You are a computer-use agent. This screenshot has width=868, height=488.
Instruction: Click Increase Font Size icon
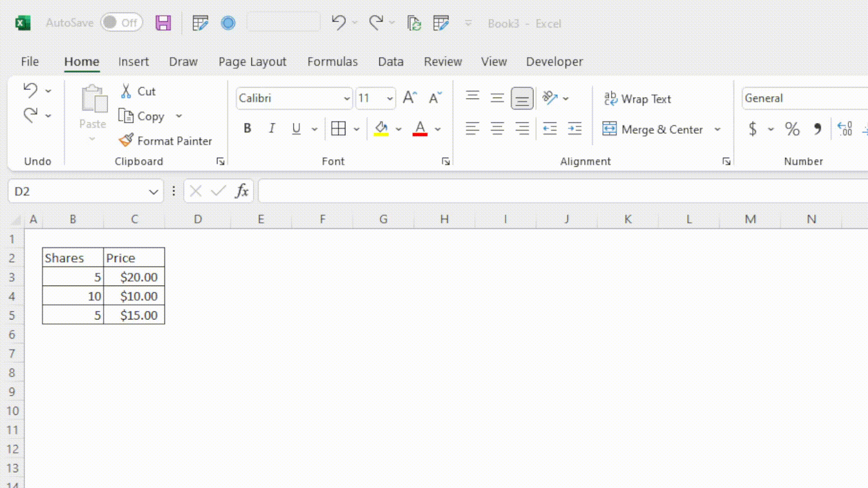pos(410,98)
